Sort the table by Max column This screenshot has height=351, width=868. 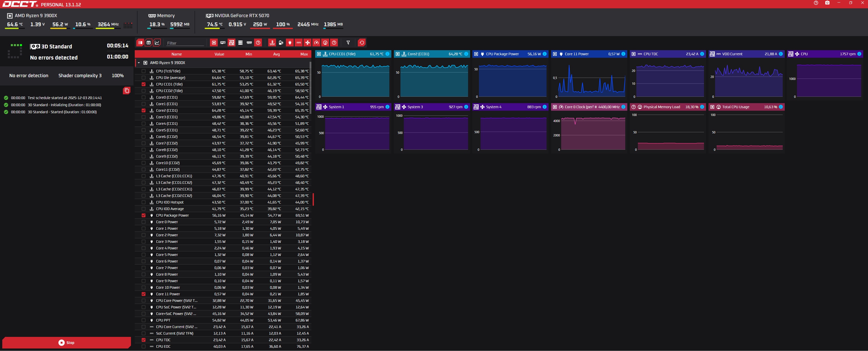(x=304, y=54)
